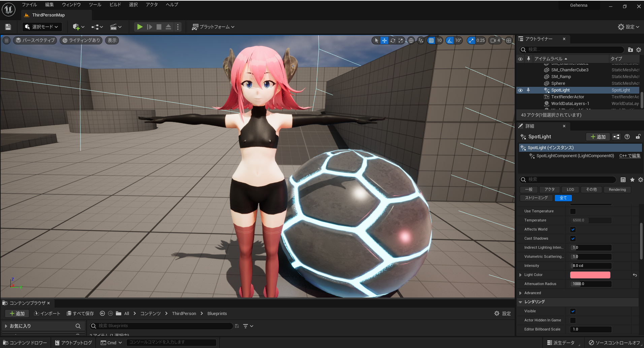
Task: Start Play in Editor with green play button
Action: pos(140,27)
